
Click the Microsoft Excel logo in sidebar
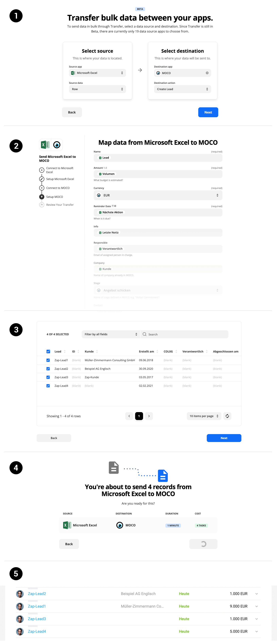[x=45, y=145]
